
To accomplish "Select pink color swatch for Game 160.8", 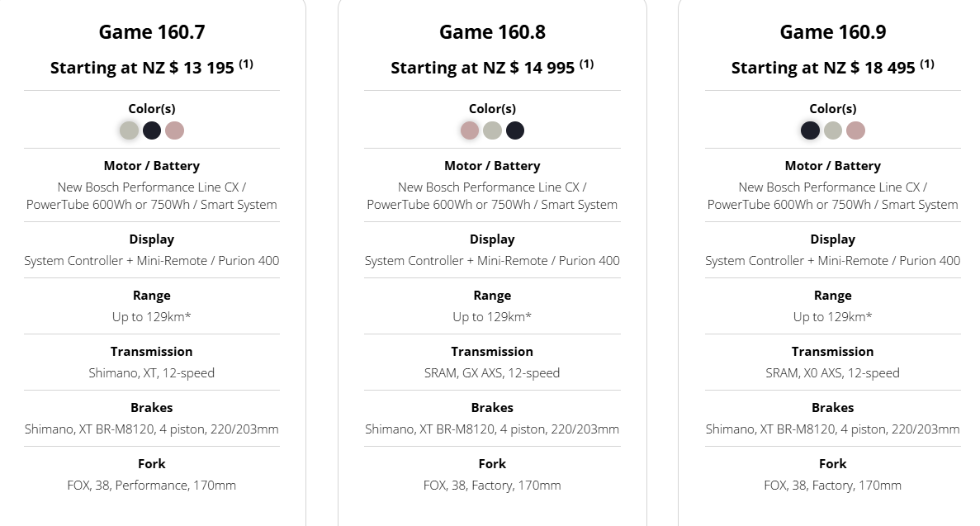I will 470,130.
